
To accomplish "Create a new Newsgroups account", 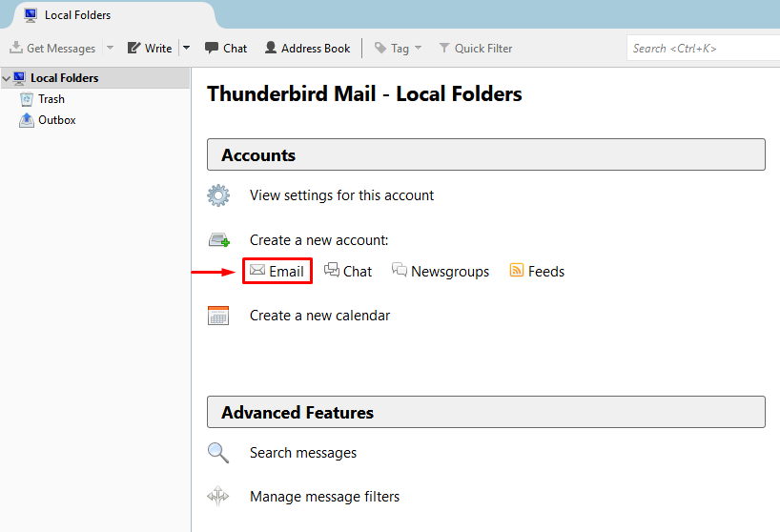I will coord(441,271).
